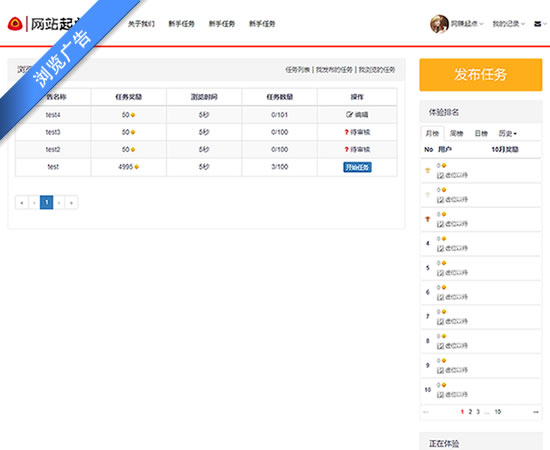This screenshot has height=450, width=550.
Task: Click the 体验排名 panel heading
Action: 444,112
